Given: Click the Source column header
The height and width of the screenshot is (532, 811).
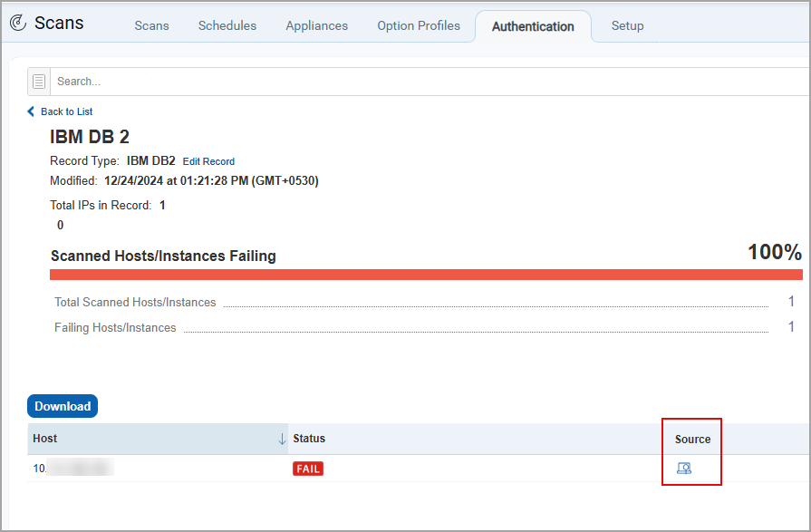Looking at the screenshot, I should pyautogui.click(x=691, y=438).
